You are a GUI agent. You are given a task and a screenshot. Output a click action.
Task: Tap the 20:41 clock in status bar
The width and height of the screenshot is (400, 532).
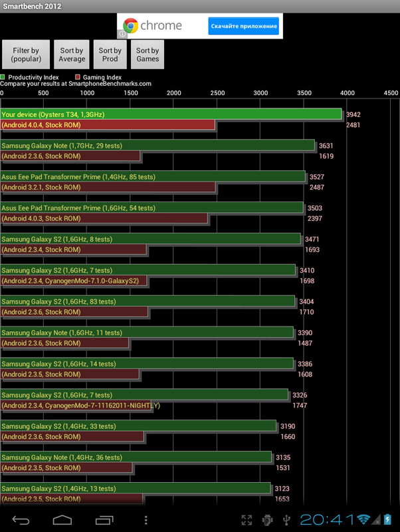[x=327, y=520]
